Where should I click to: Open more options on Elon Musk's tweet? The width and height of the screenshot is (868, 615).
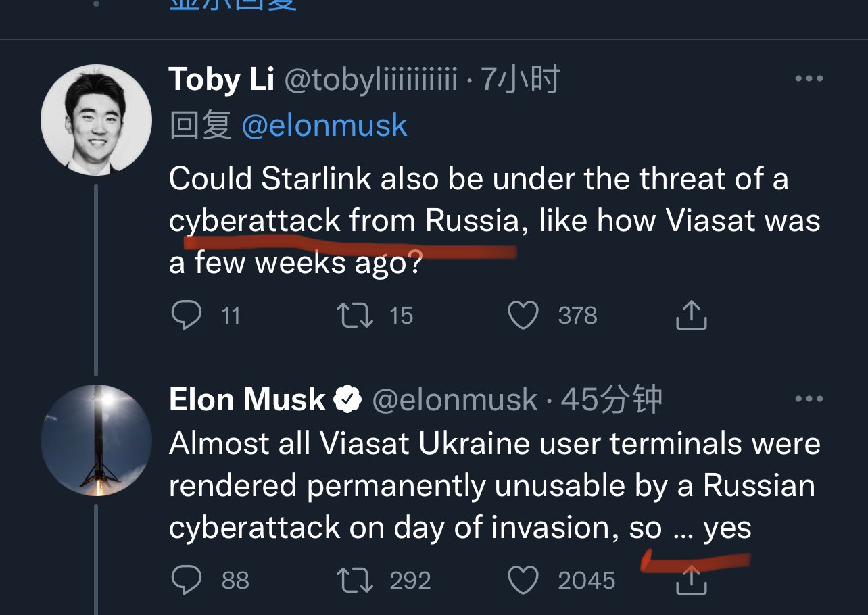click(809, 399)
